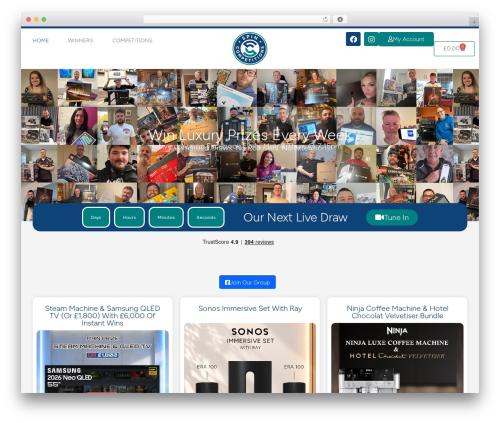Open the COMPETITIONS menu item
500x423 pixels.
tap(132, 40)
